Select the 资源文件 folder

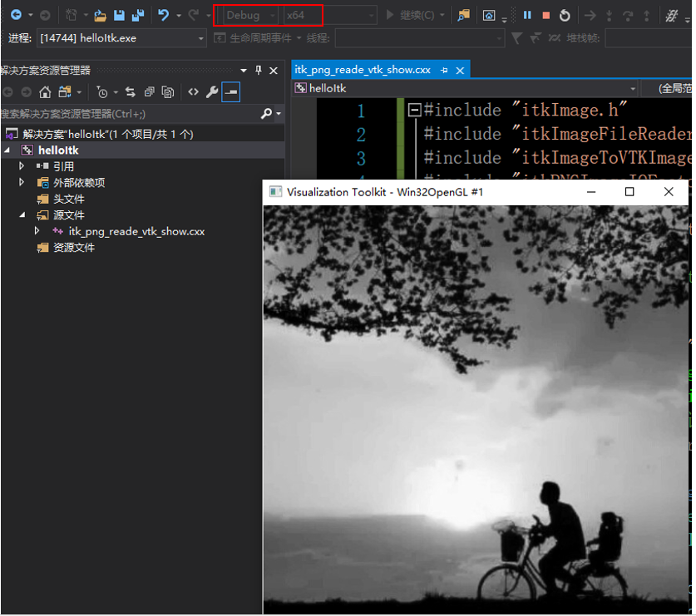[74, 247]
